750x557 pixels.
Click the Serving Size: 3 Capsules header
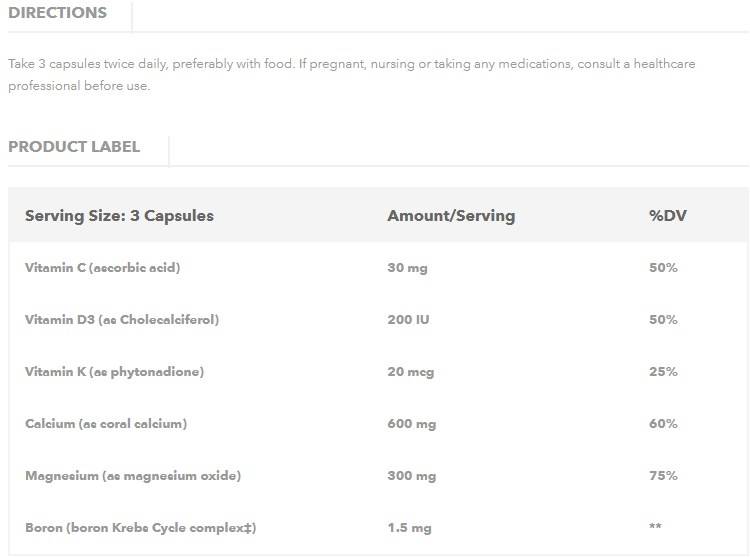(119, 215)
